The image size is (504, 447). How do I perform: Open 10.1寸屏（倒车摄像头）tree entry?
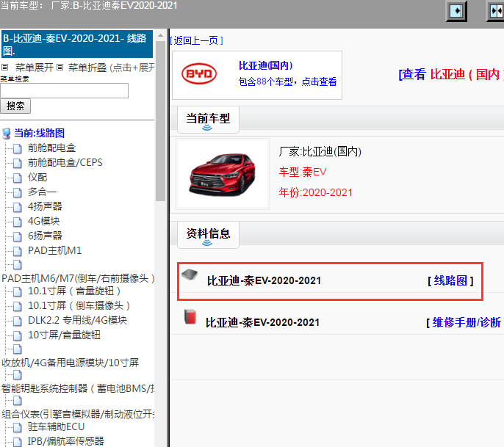pos(79,305)
